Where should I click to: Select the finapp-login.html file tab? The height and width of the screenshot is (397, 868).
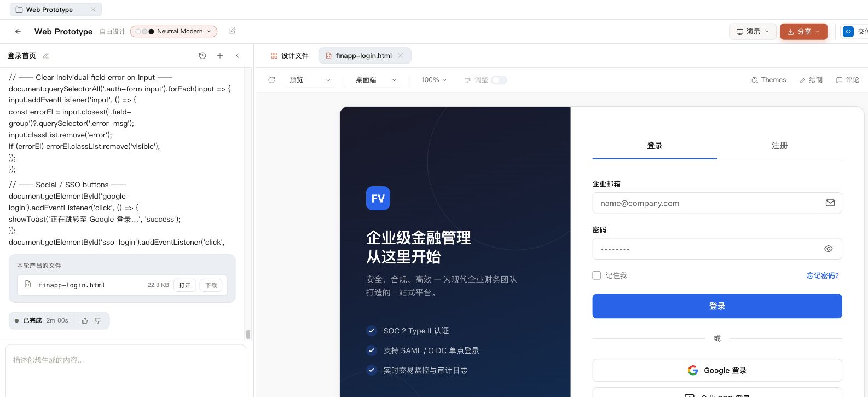(x=364, y=56)
